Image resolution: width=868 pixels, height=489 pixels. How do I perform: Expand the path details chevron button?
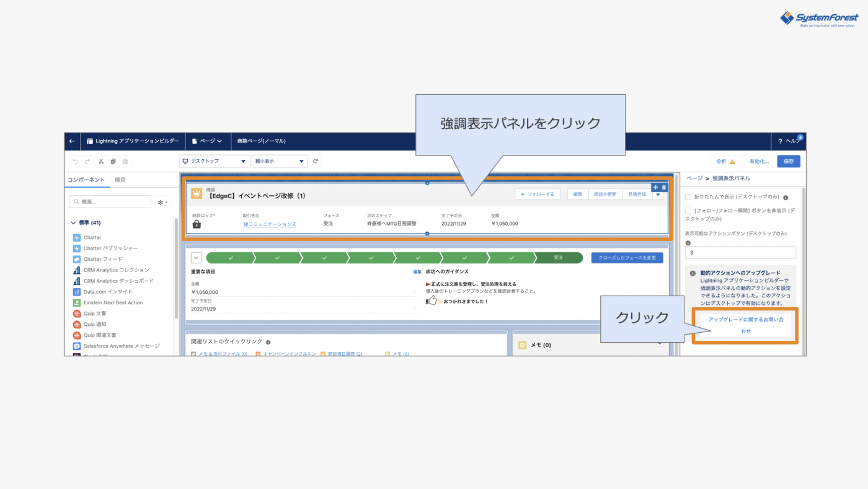pyautogui.click(x=197, y=258)
